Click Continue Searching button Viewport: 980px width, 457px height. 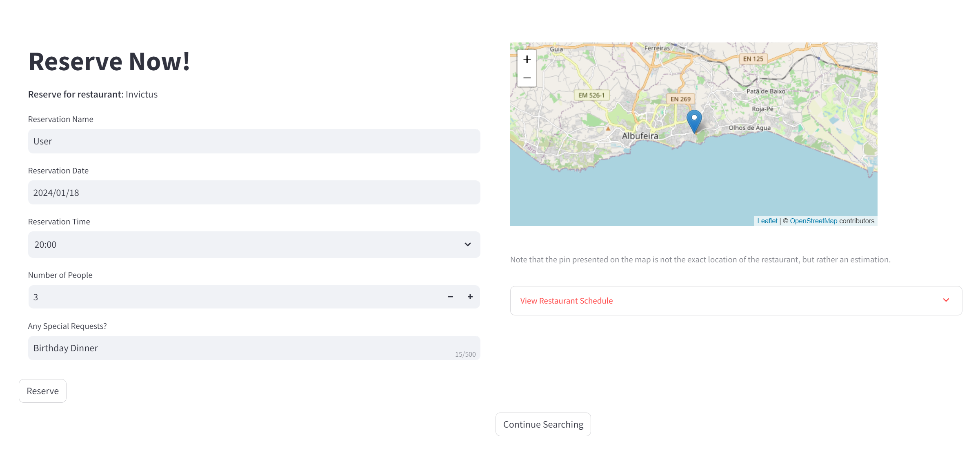click(543, 424)
